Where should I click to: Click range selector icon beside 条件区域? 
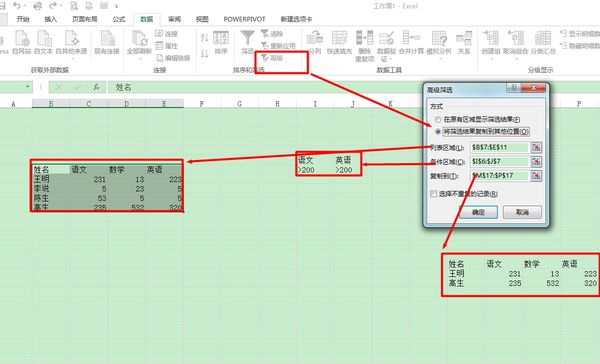click(536, 162)
